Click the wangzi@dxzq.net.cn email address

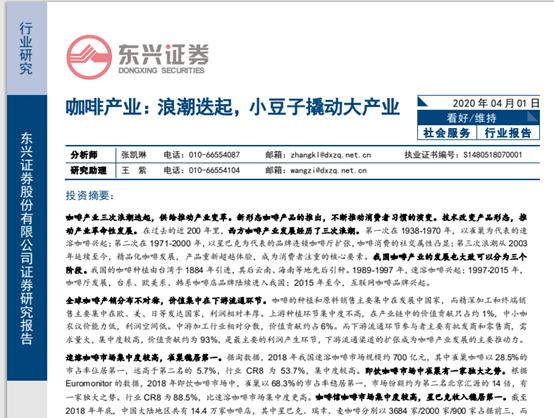[329, 170]
